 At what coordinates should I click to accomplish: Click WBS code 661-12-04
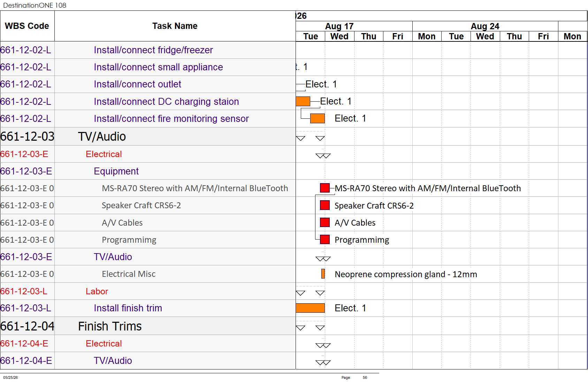(27, 326)
